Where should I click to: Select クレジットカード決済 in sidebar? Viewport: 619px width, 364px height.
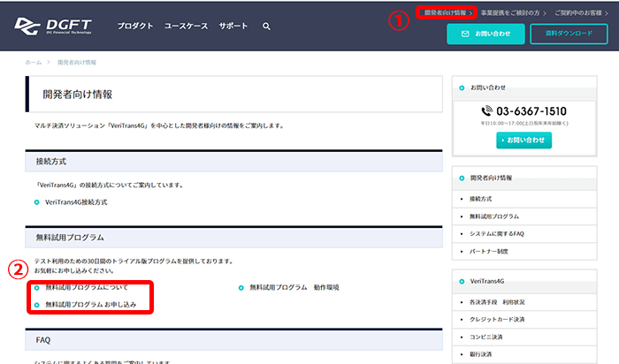point(497,319)
